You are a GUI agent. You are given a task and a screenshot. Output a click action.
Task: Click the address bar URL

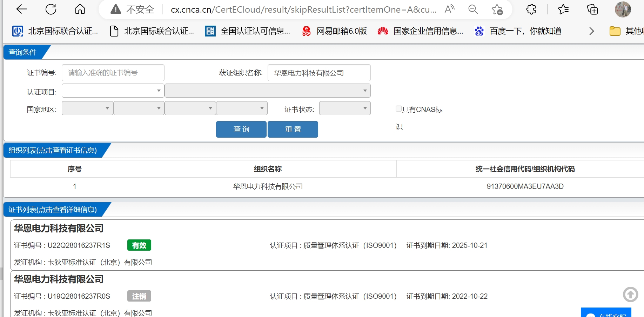pos(304,9)
